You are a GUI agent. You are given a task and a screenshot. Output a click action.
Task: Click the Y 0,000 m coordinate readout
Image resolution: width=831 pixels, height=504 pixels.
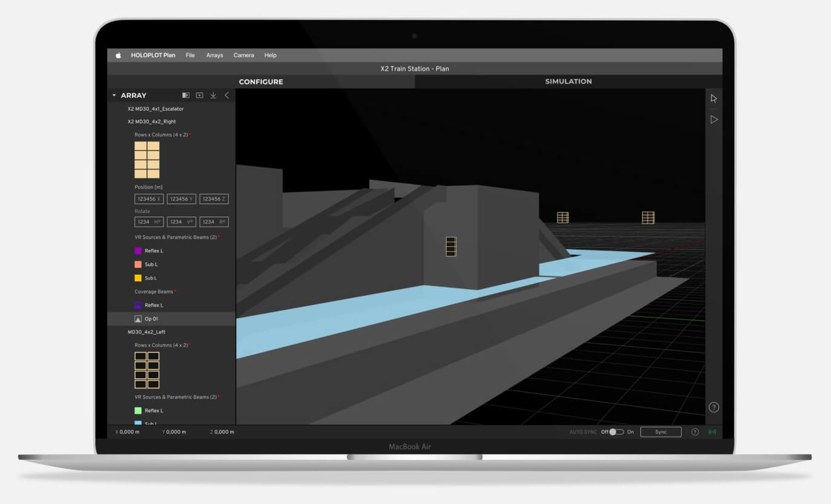click(x=174, y=432)
